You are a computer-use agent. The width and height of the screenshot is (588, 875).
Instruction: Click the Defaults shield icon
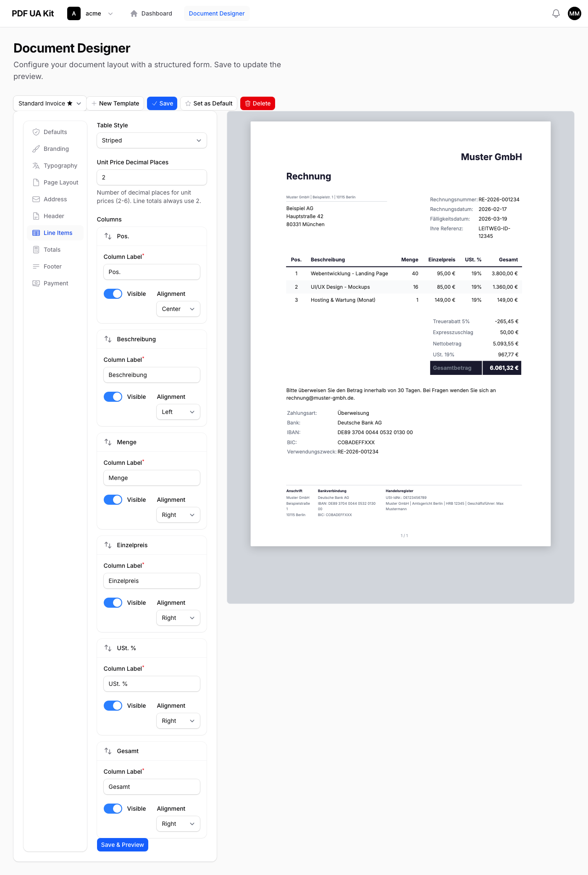click(36, 132)
